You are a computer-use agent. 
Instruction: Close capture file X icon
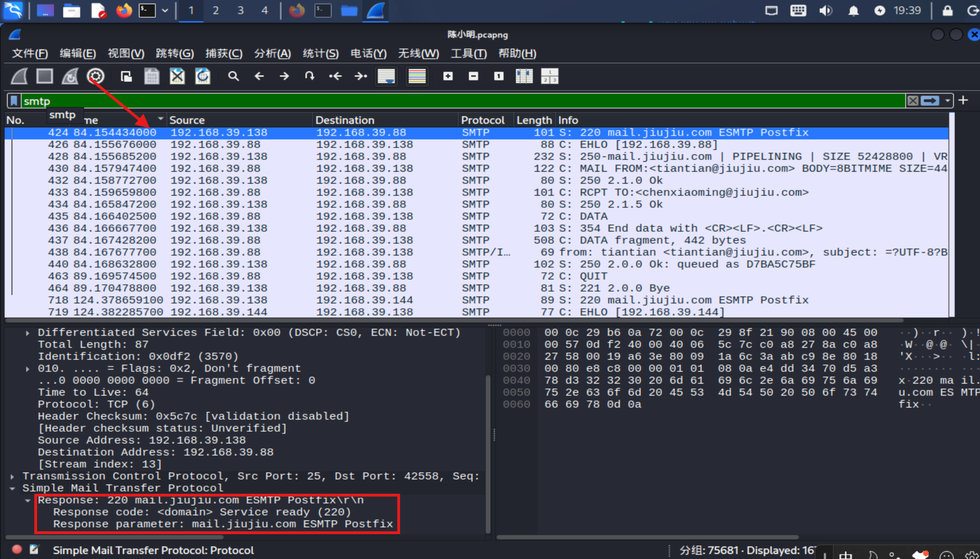point(177,76)
